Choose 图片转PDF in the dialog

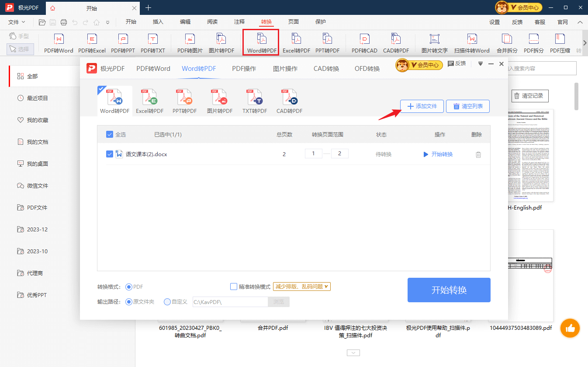pyautogui.click(x=220, y=101)
